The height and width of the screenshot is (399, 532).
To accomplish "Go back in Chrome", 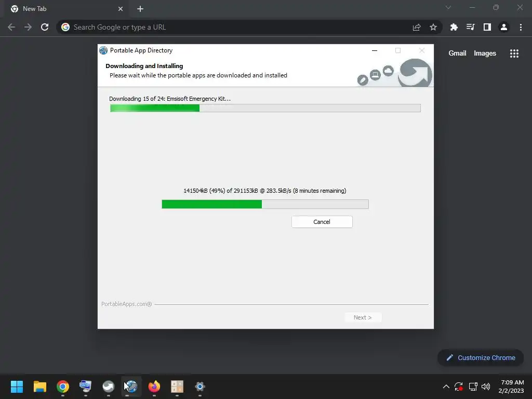I will pos(11,27).
